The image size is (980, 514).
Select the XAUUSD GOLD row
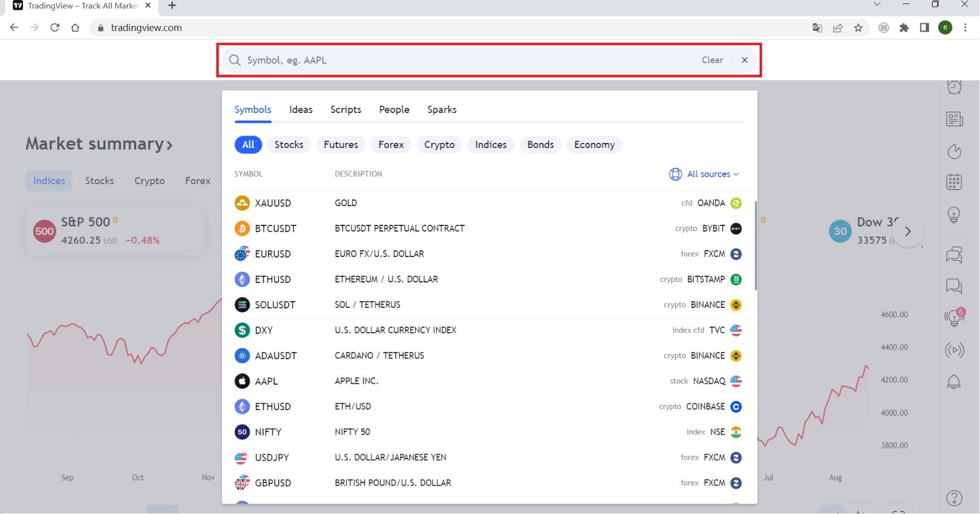[x=488, y=203]
